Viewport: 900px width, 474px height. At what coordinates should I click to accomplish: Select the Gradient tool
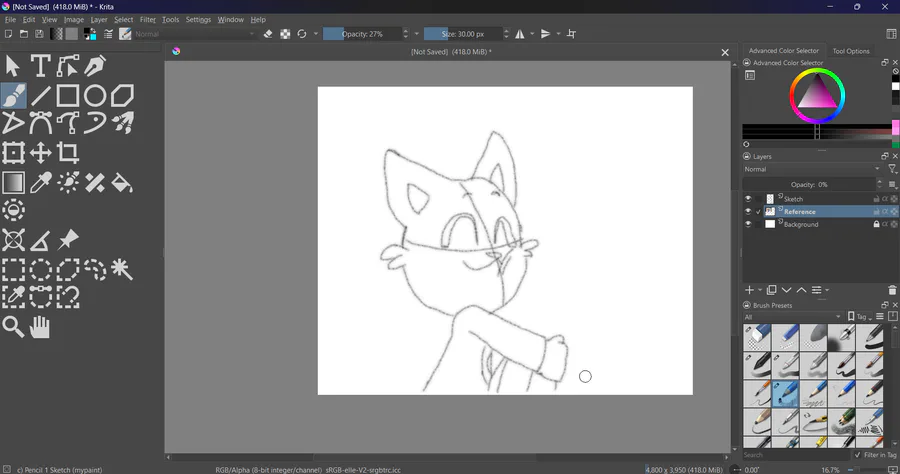(13, 183)
